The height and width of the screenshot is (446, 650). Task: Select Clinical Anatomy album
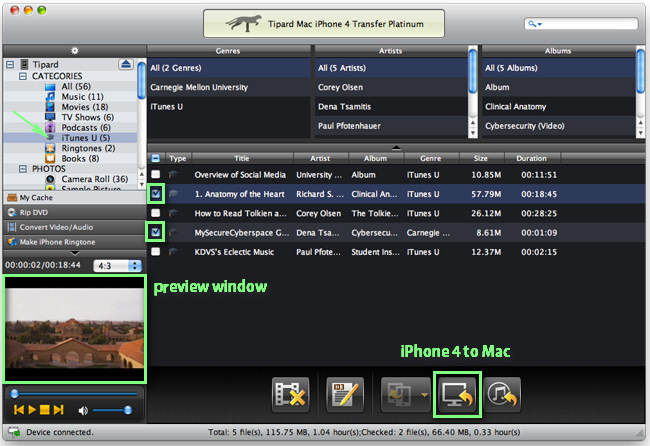558,107
